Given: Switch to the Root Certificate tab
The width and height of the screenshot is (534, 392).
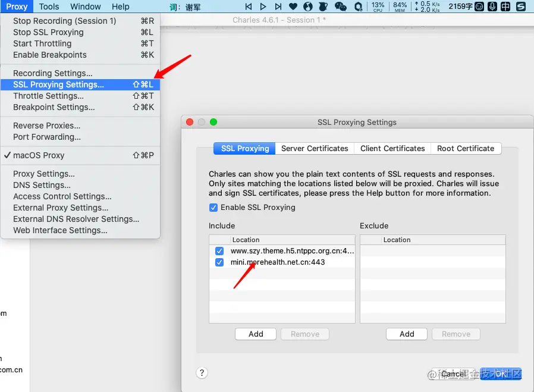Looking at the screenshot, I should (466, 149).
